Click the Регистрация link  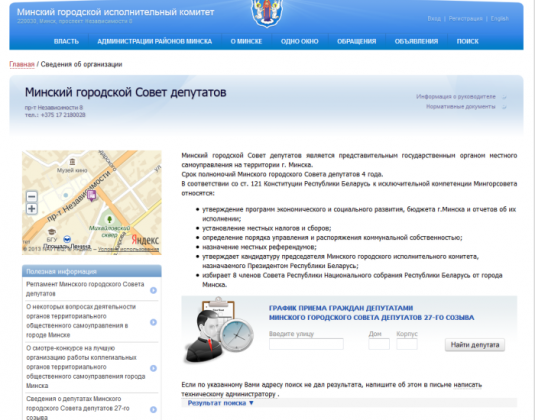465,18
